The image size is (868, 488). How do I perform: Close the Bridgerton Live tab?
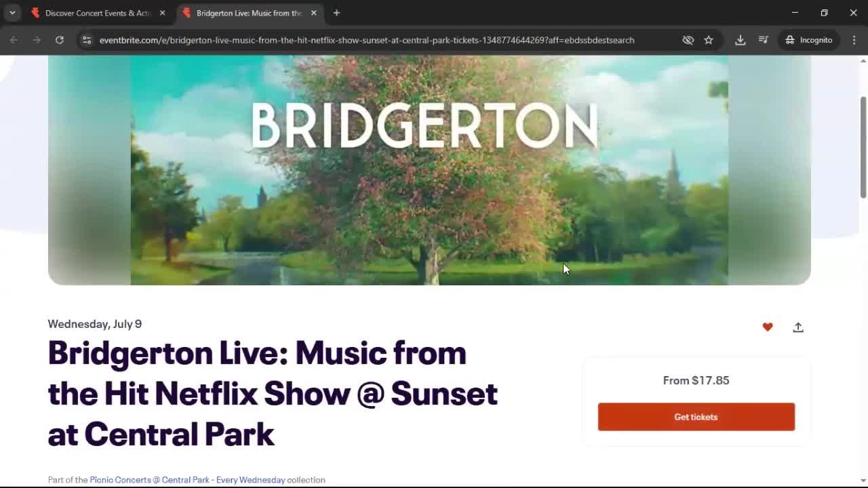pyautogui.click(x=313, y=13)
